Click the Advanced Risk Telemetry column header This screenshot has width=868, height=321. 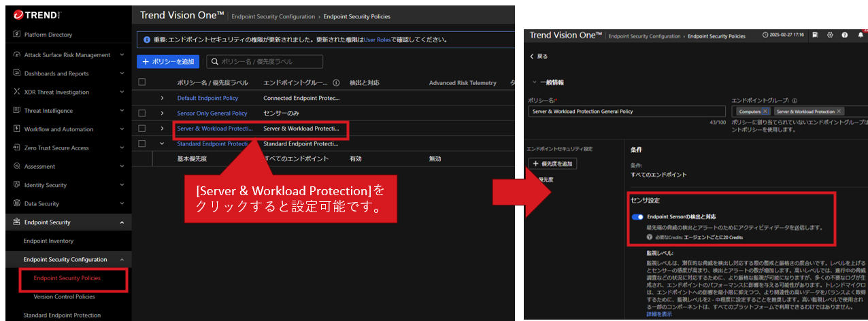[x=463, y=83]
